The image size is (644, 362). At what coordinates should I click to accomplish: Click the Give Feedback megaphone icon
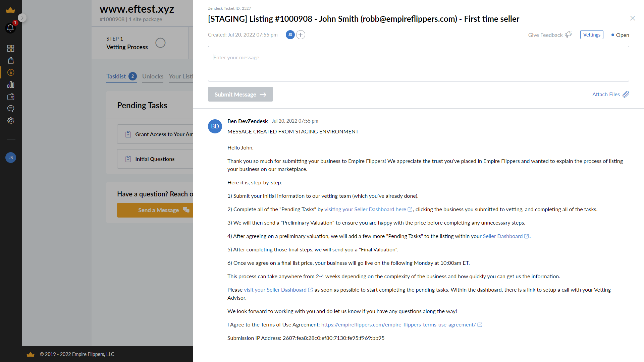pyautogui.click(x=569, y=35)
